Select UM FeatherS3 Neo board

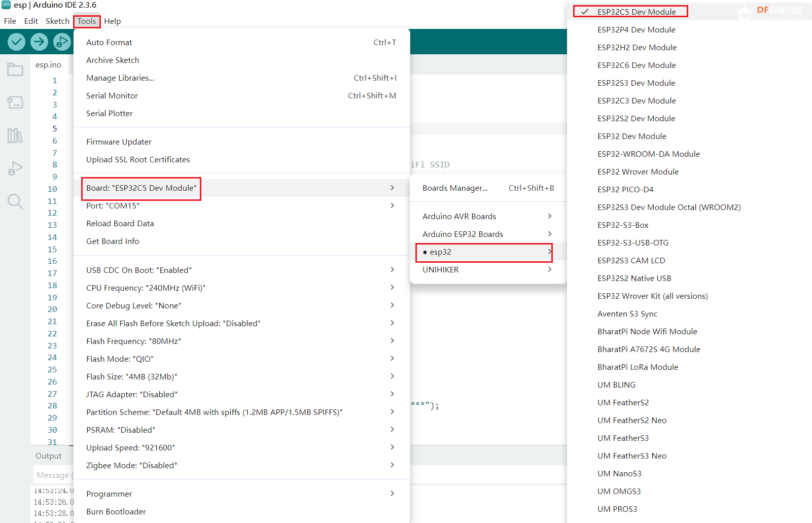[689, 456]
